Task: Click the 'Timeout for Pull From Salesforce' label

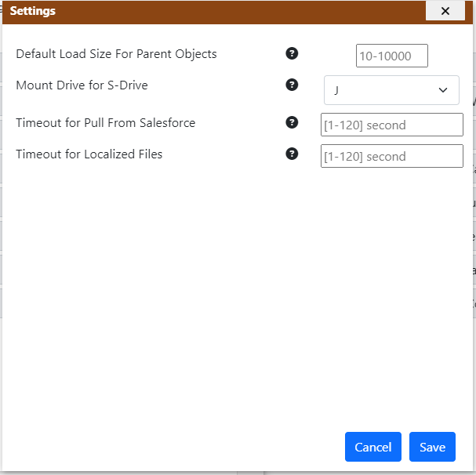Action: (x=105, y=123)
